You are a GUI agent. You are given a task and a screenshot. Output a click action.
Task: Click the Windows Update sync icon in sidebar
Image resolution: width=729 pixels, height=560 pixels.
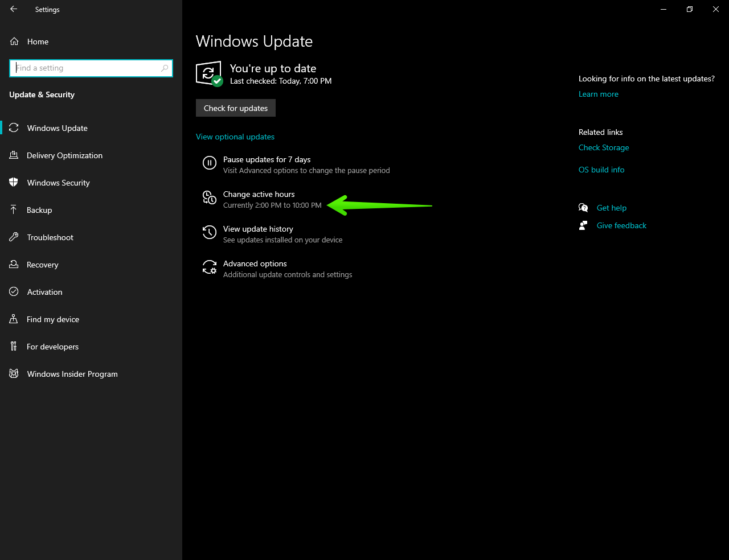pyautogui.click(x=14, y=128)
